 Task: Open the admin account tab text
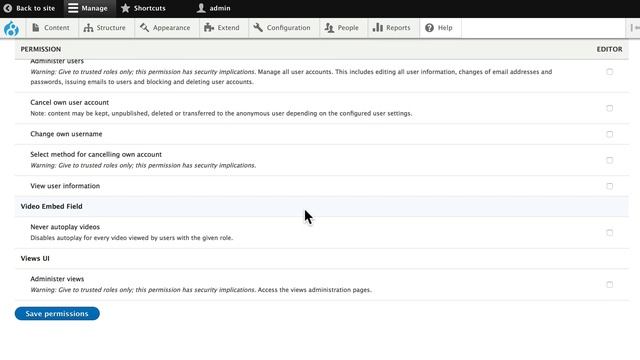(220, 8)
